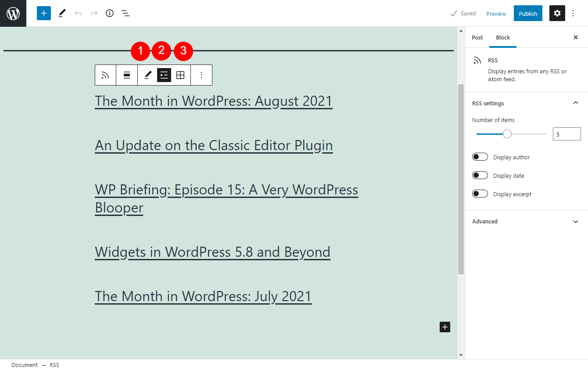Image resolution: width=588 pixels, height=370 pixels.
Task: Edit the RSS URL via pencil icon
Action: [147, 75]
